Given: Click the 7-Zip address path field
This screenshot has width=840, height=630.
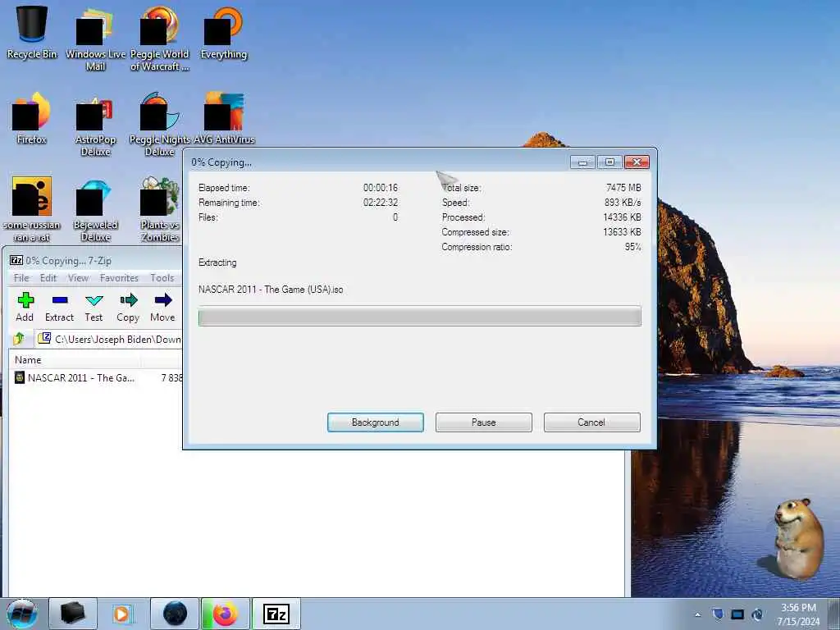Looking at the screenshot, I should pyautogui.click(x=110, y=339).
